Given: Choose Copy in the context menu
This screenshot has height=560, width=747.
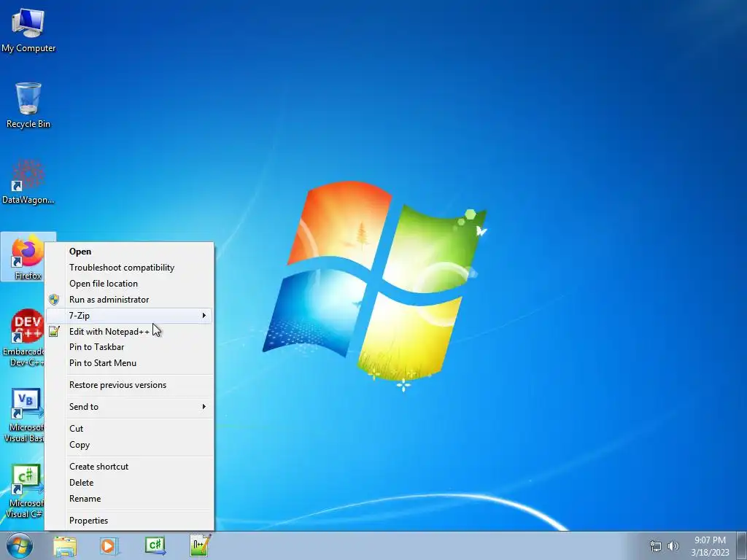Looking at the screenshot, I should pyautogui.click(x=130, y=445).
